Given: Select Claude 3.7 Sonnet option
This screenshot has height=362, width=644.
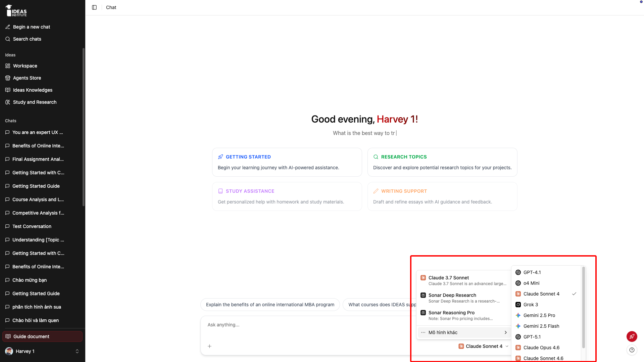Looking at the screenshot, I should click(x=464, y=280).
